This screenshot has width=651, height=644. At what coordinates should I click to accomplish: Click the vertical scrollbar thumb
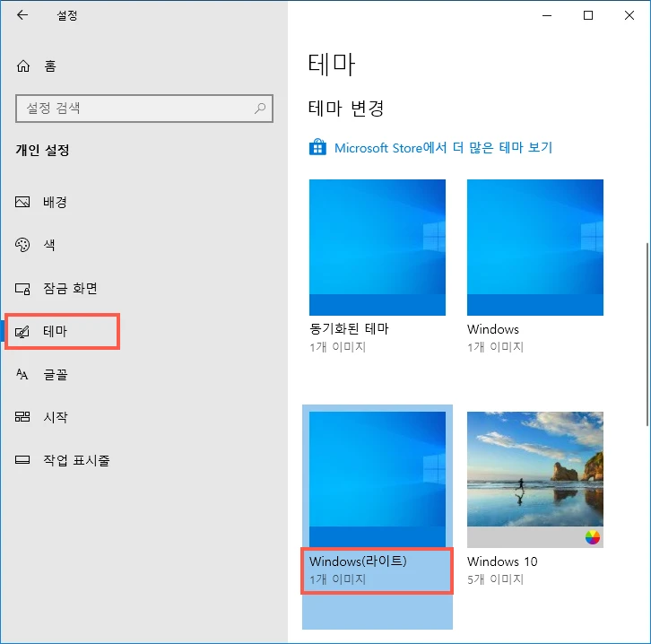[647, 335]
